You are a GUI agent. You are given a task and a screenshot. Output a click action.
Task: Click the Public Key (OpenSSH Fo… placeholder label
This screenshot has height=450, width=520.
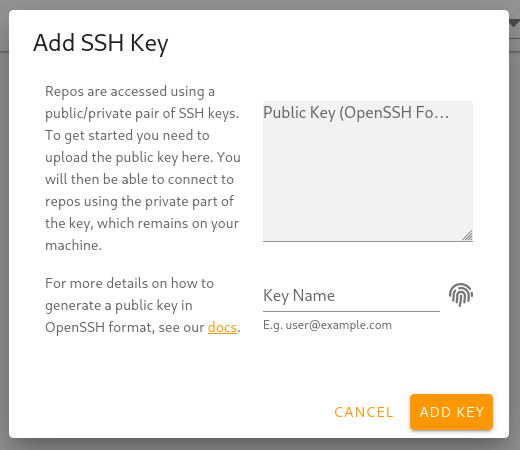coord(356,113)
